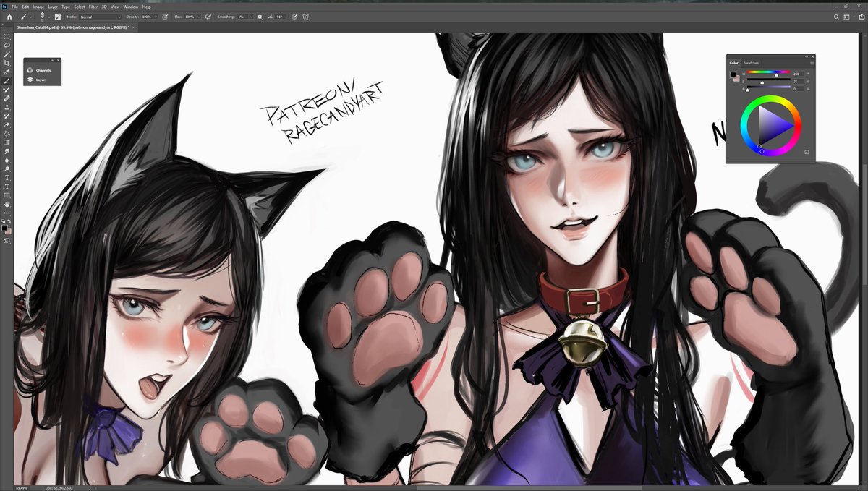
Task: Toggle pressure for size button
Action: [x=294, y=17]
